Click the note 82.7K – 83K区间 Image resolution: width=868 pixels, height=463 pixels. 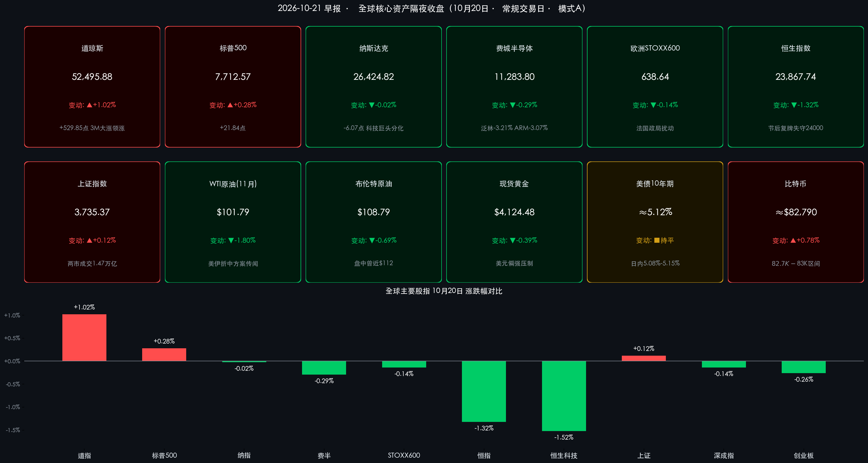tap(796, 263)
